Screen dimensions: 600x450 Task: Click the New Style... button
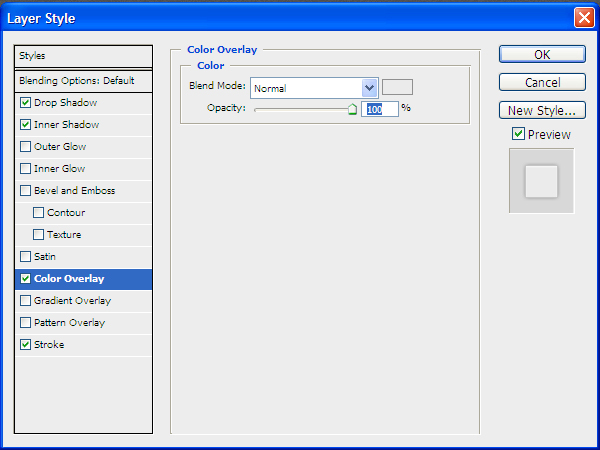pos(542,110)
